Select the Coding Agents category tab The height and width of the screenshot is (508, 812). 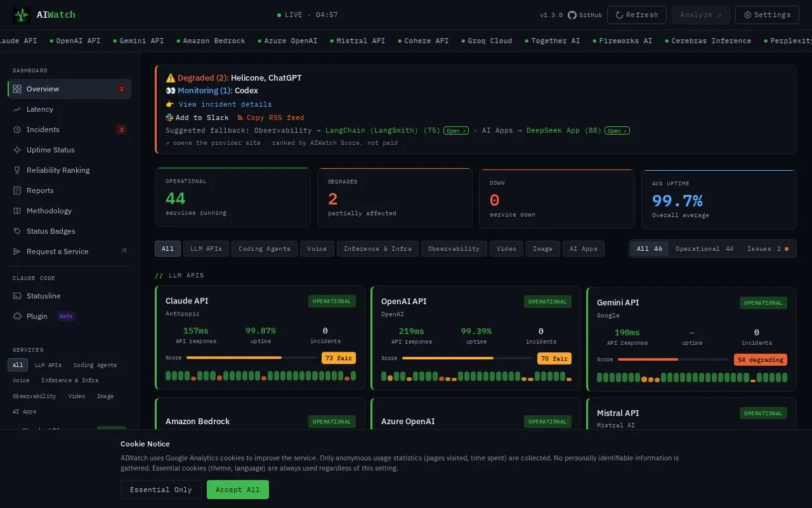(x=265, y=249)
